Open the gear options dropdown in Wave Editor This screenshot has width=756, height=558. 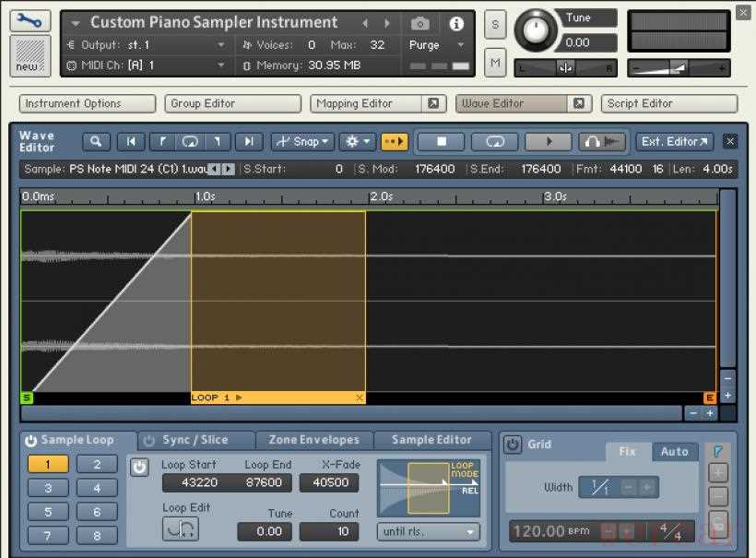356,142
